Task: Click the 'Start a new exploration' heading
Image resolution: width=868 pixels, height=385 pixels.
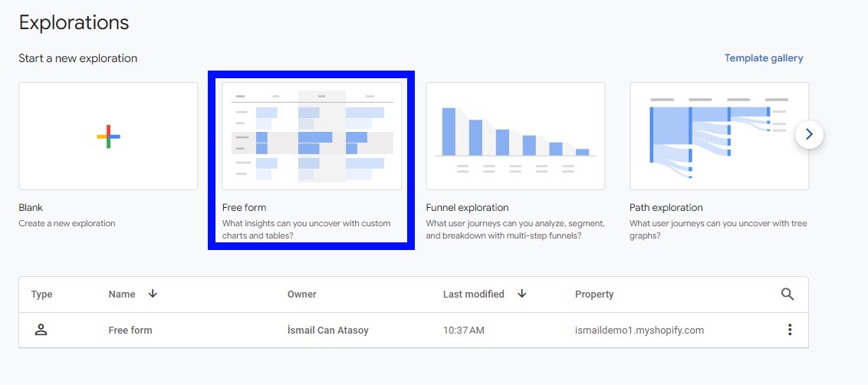Action: (x=78, y=58)
